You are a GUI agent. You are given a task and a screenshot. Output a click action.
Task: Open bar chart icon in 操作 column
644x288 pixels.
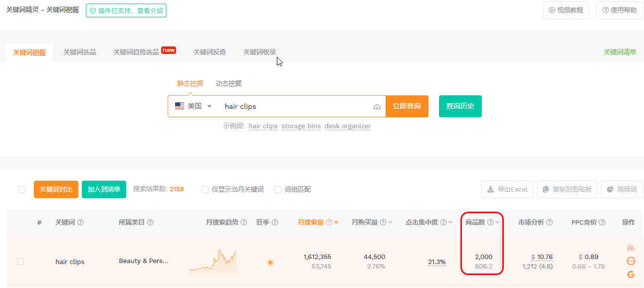pyautogui.click(x=631, y=248)
